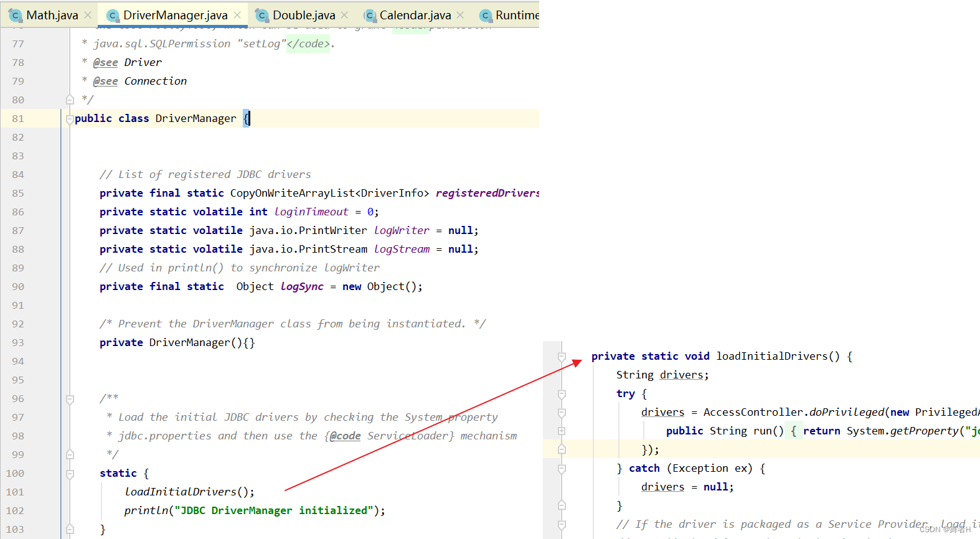Click the @code ServiceLoader tag

click(x=389, y=436)
